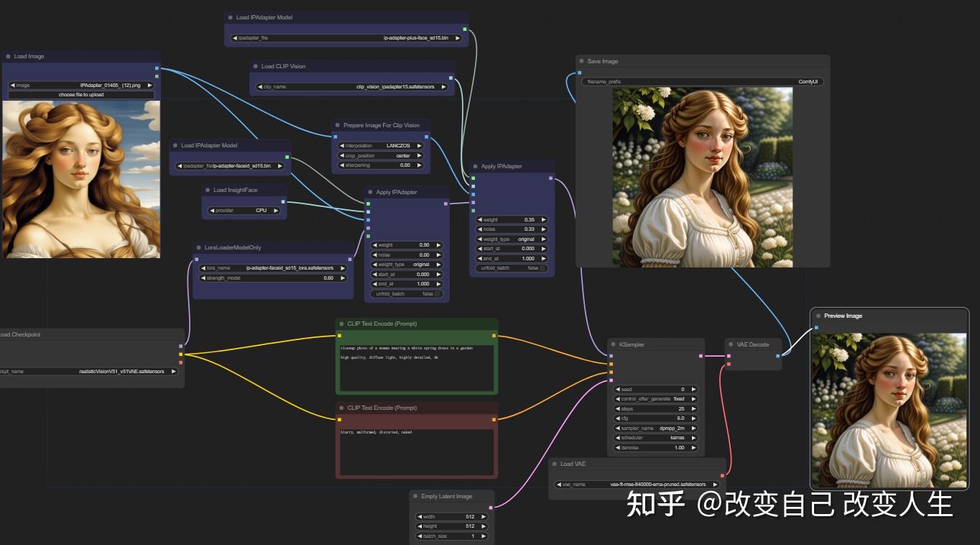Viewport: 980px width, 545px height.
Task: Click the choose file to upload button
Action: pos(80,94)
